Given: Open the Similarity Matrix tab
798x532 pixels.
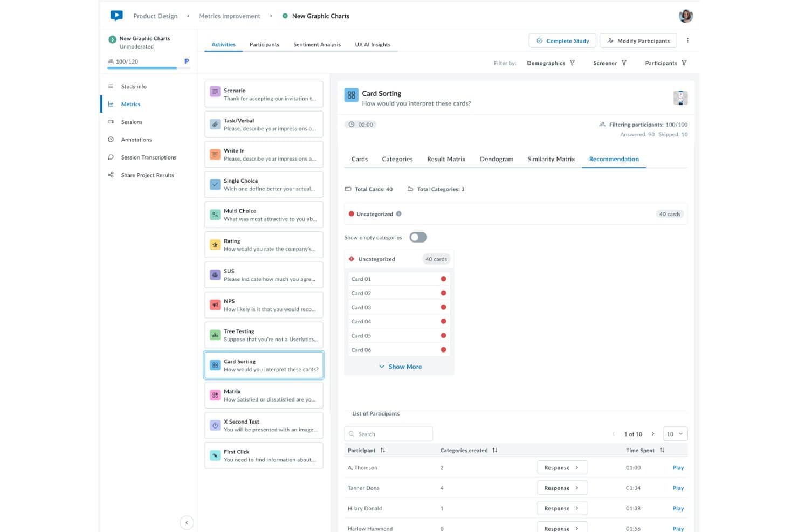Looking at the screenshot, I should point(551,159).
